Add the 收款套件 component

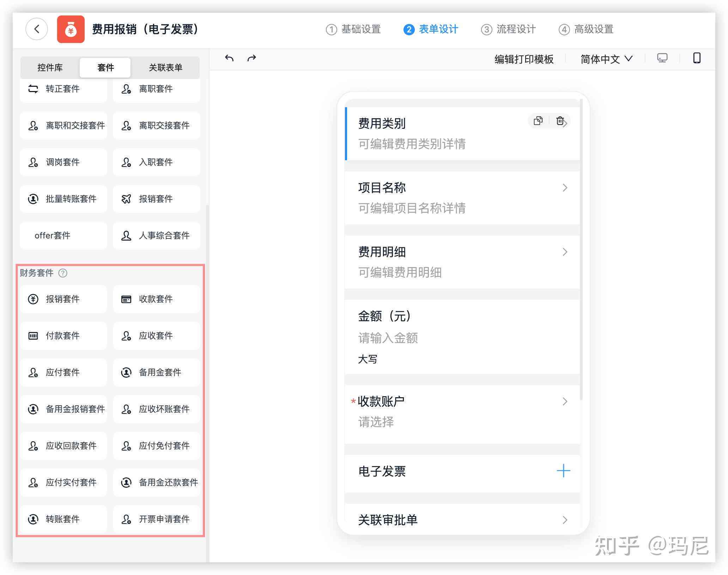(157, 299)
